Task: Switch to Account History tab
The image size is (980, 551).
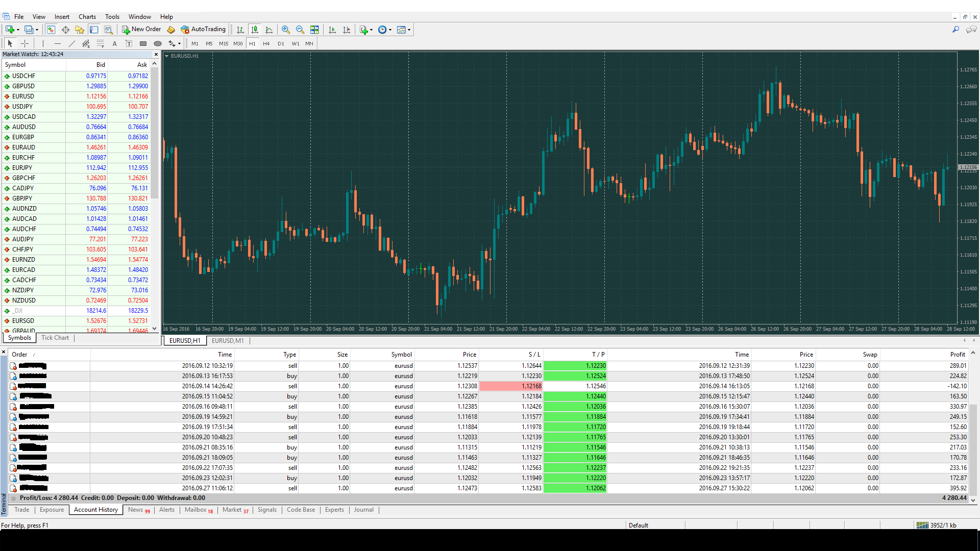Action: pos(95,509)
